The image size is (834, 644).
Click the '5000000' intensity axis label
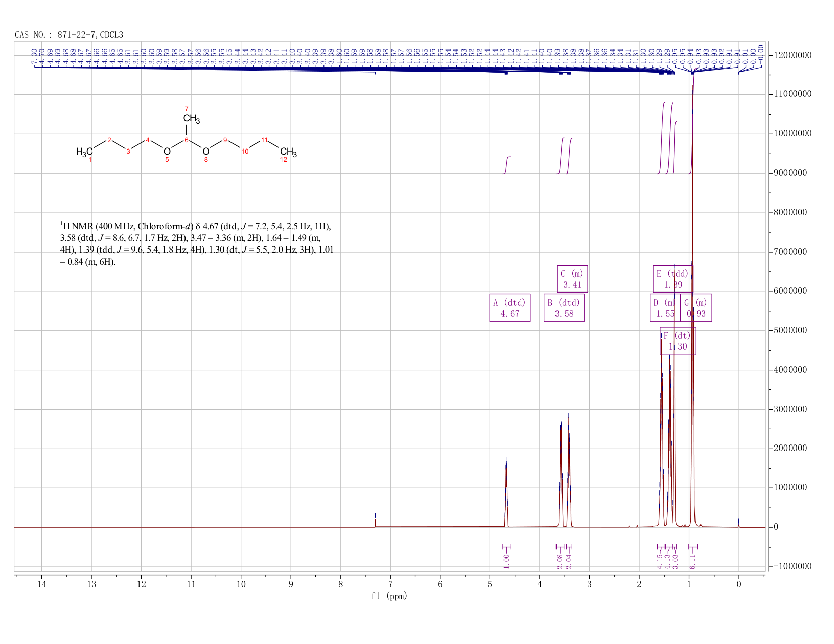tap(790, 331)
